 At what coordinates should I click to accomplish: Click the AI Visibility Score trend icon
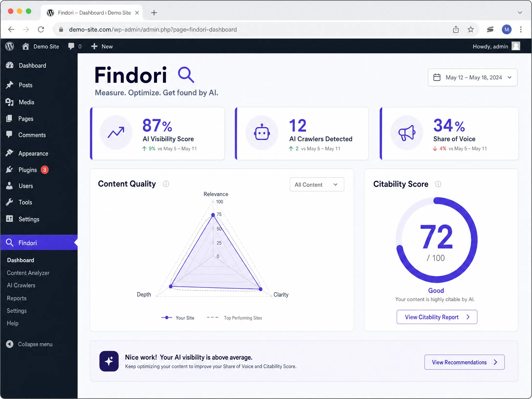[x=116, y=133]
